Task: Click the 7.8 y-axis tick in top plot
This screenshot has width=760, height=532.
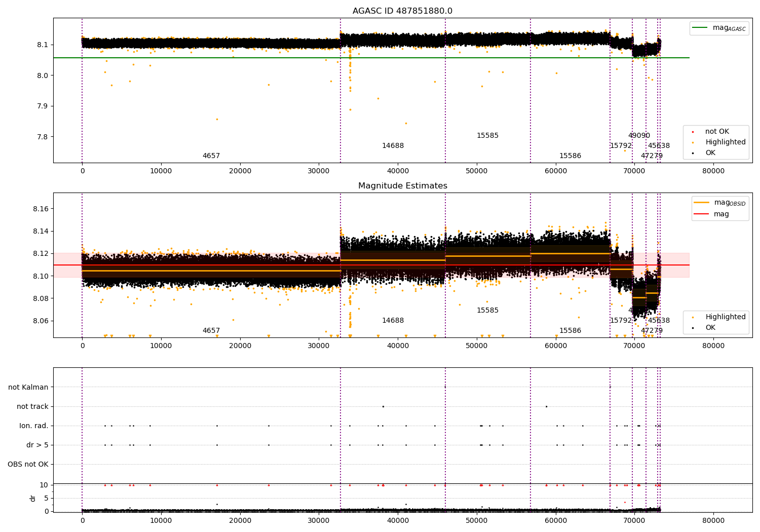Action: coord(43,137)
